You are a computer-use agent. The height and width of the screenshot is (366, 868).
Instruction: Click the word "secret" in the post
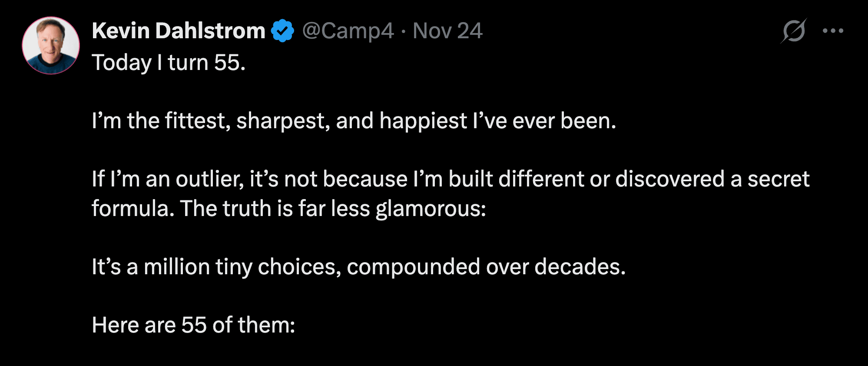778,179
